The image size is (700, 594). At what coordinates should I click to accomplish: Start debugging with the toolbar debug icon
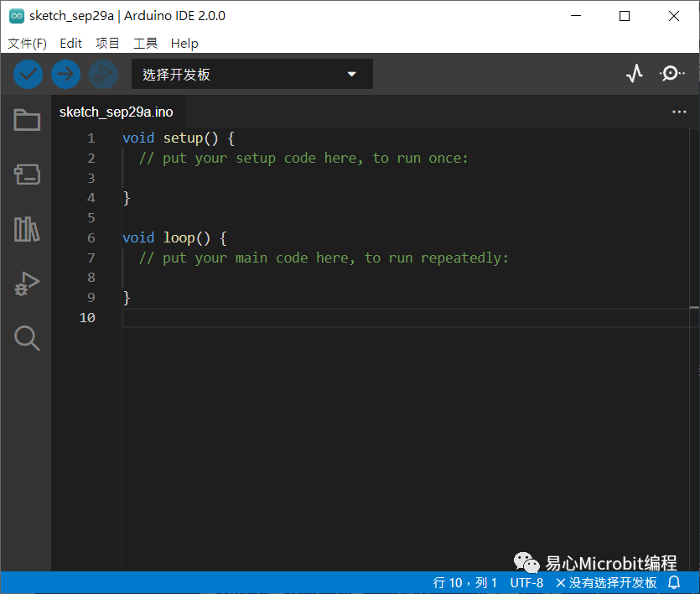click(x=104, y=74)
